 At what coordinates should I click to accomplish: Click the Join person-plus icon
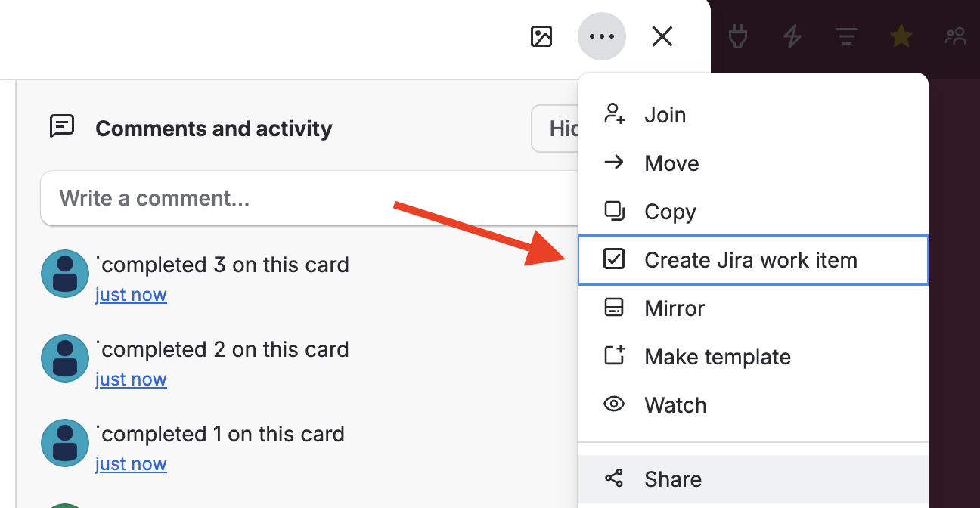click(614, 114)
